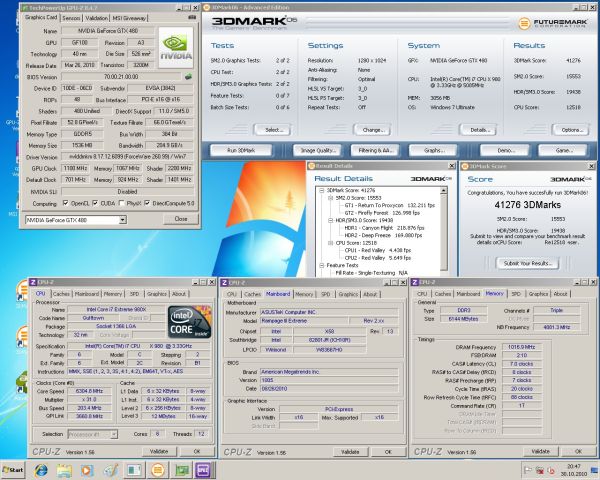Click the Details... button under System
600x480 pixels.
pyautogui.click(x=478, y=130)
